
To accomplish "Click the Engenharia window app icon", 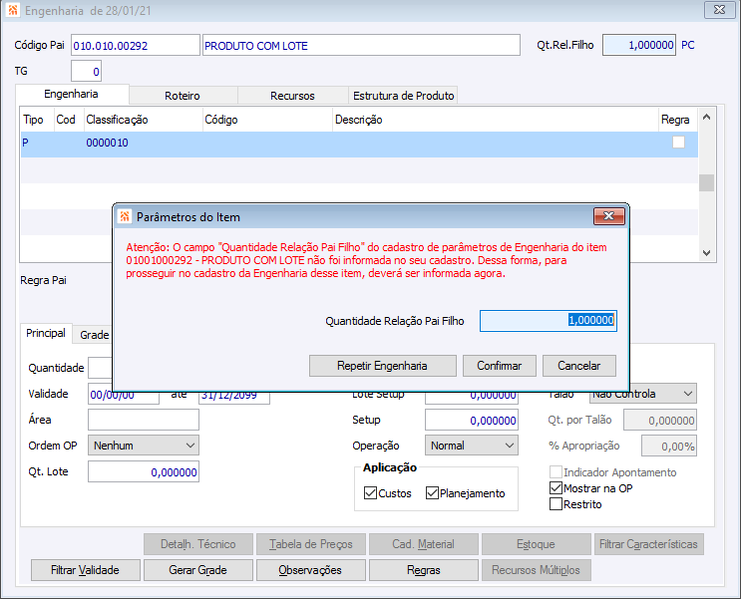I will pyautogui.click(x=12, y=10).
